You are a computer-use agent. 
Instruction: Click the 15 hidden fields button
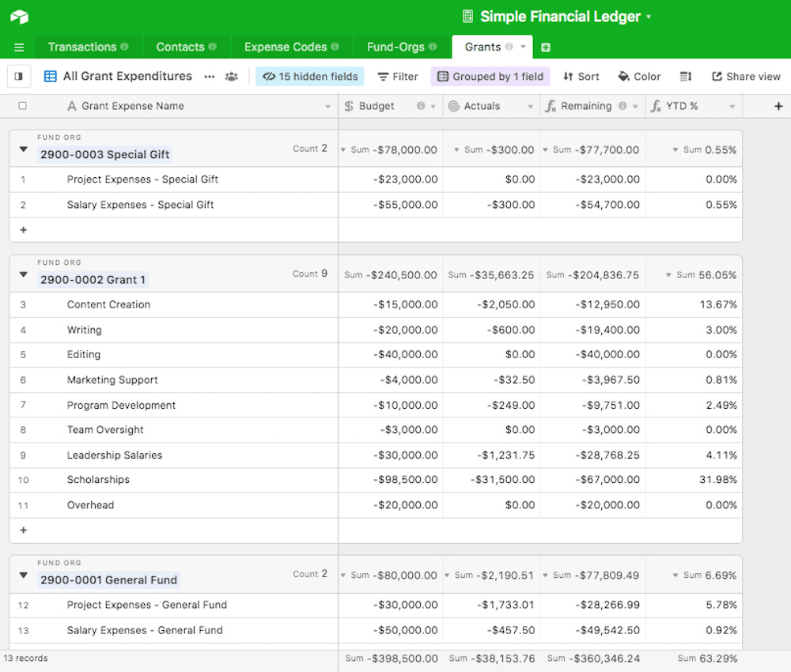(x=310, y=77)
